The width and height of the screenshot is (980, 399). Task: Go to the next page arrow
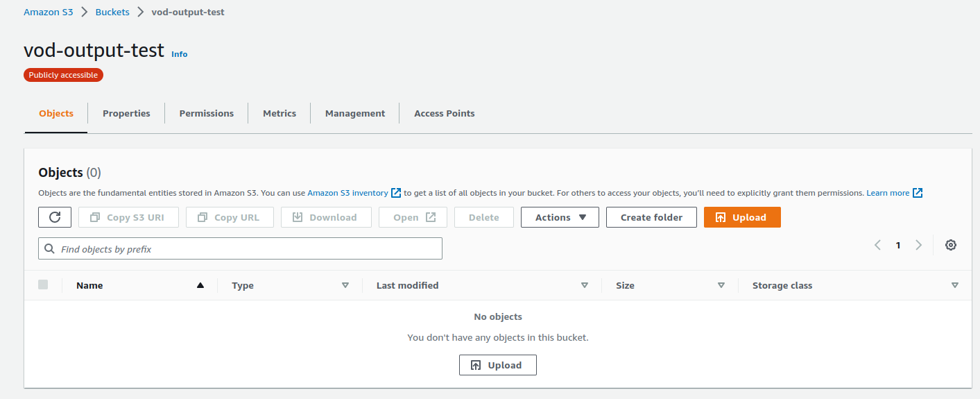pyautogui.click(x=919, y=245)
